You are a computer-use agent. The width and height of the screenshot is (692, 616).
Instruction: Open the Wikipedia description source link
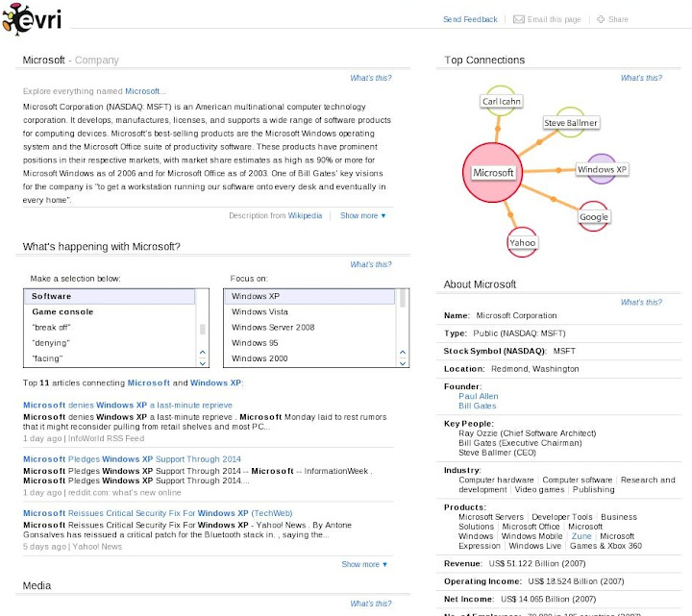(x=305, y=216)
